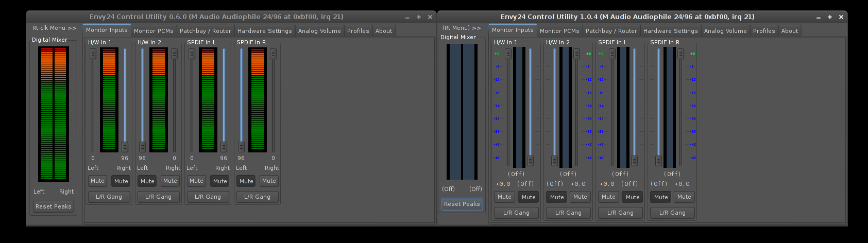Click SPDIF In R right fader handle, 0.6.0 window
Image resolution: width=868 pixels, height=243 pixels.
coord(273,54)
